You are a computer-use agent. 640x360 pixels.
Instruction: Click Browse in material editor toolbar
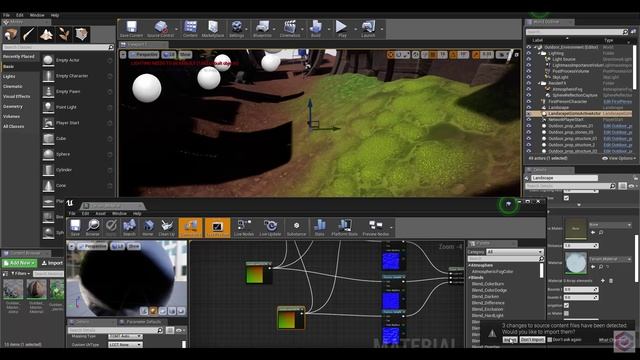pos(93,228)
